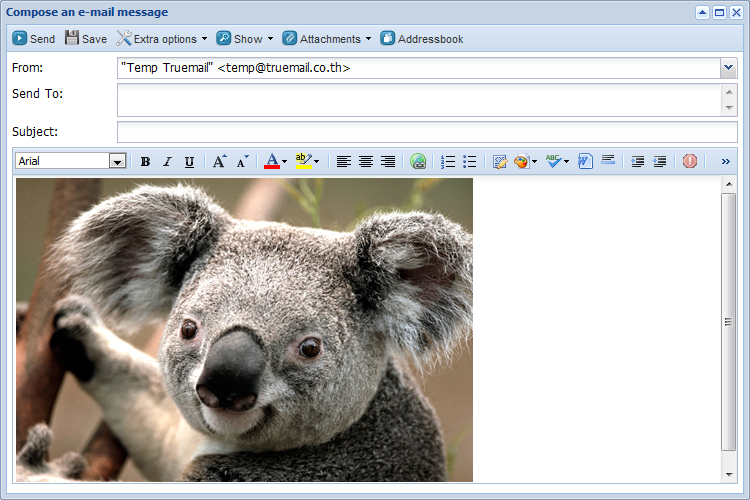Open the Addressbook
This screenshot has width=750, height=500.
(x=422, y=39)
